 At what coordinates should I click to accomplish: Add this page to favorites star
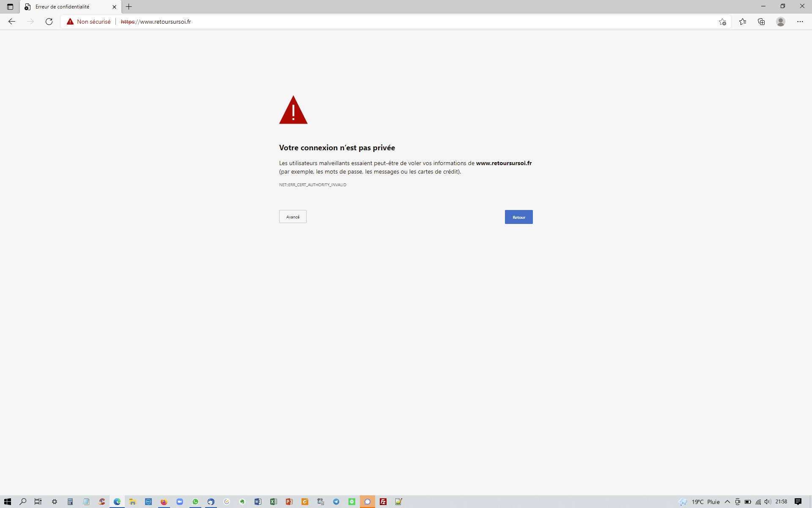(722, 22)
